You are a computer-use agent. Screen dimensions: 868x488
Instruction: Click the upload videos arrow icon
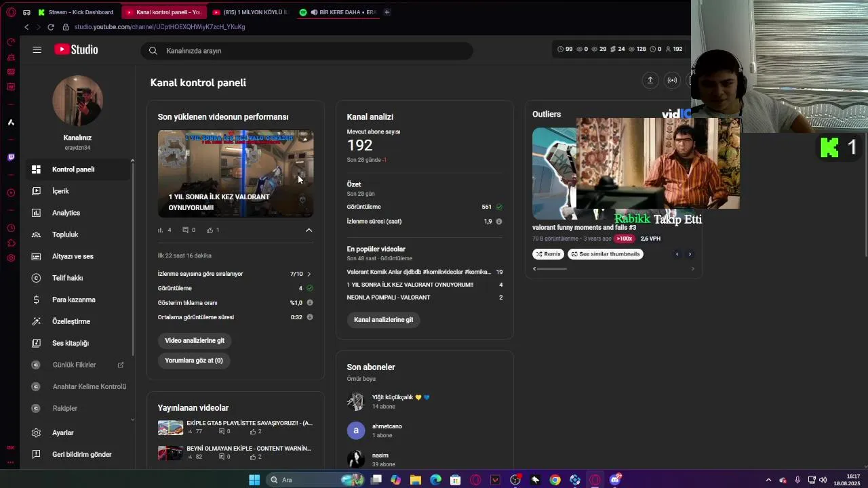[x=650, y=80]
